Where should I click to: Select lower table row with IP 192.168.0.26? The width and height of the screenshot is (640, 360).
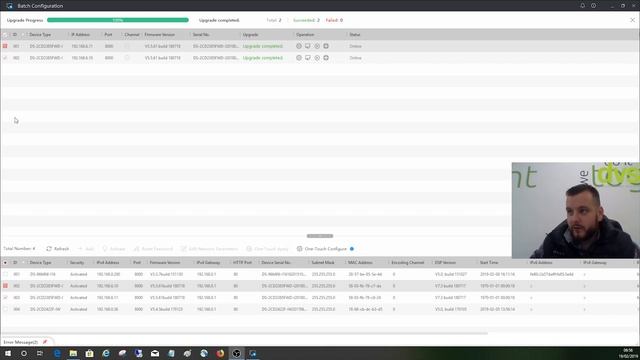tap(320, 309)
